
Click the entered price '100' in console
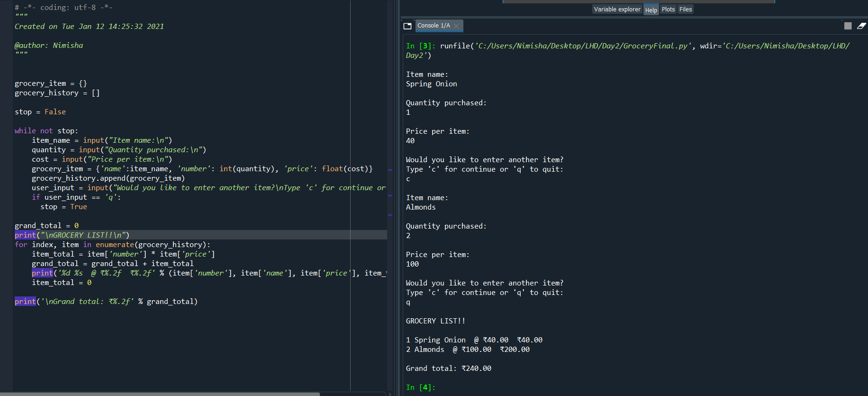[x=412, y=264]
